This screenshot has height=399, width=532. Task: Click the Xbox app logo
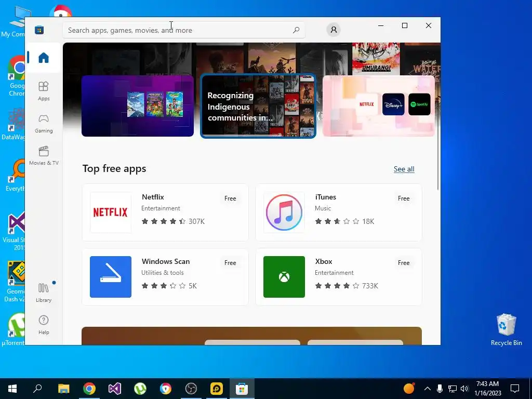click(x=284, y=277)
